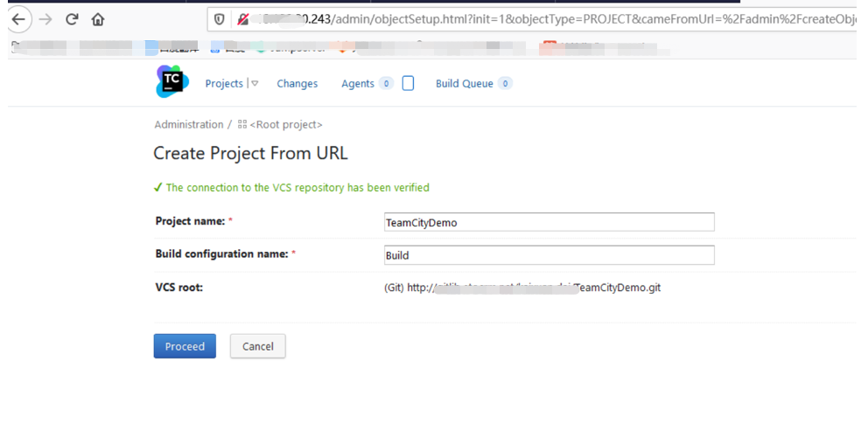
Task: Click the Project name label
Action: [191, 221]
